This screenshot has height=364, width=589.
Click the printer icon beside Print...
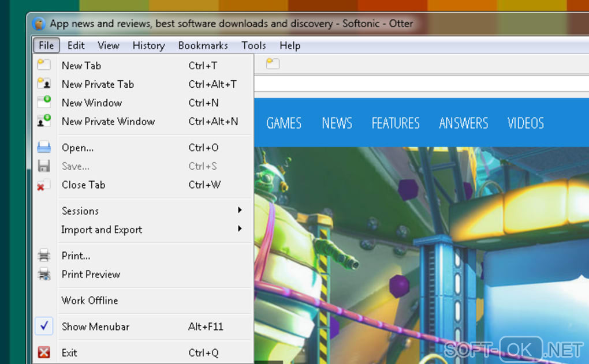click(44, 255)
